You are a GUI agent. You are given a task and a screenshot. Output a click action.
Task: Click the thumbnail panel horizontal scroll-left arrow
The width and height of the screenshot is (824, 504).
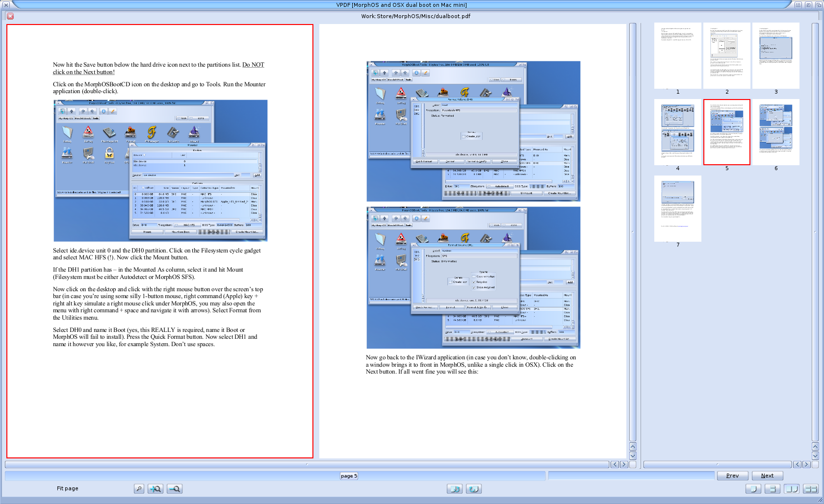click(x=797, y=464)
